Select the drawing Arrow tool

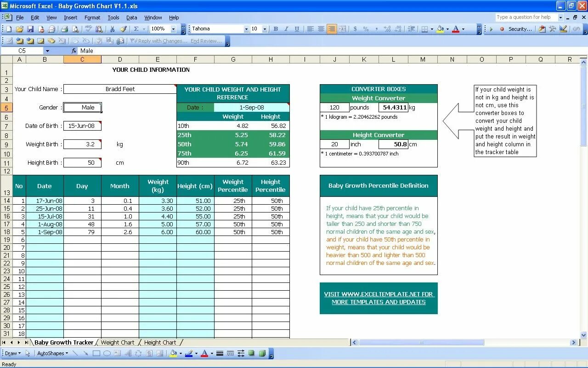[85, 353]
